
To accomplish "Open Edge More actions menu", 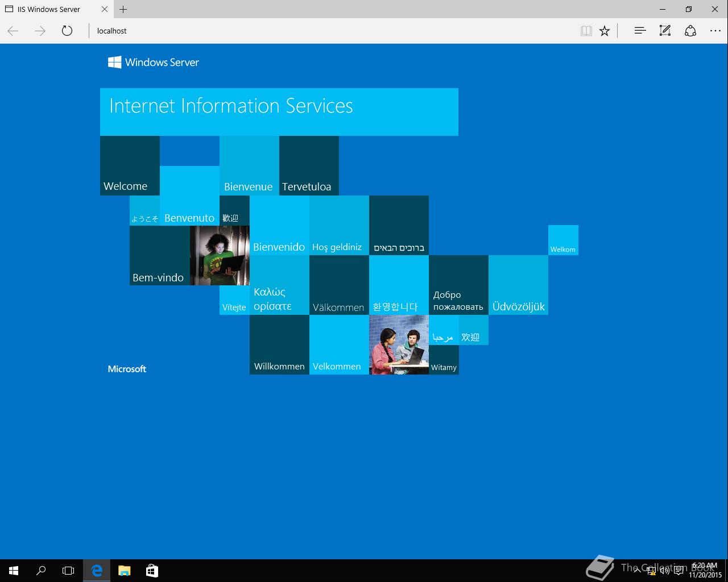I will (x=715, y=31).
